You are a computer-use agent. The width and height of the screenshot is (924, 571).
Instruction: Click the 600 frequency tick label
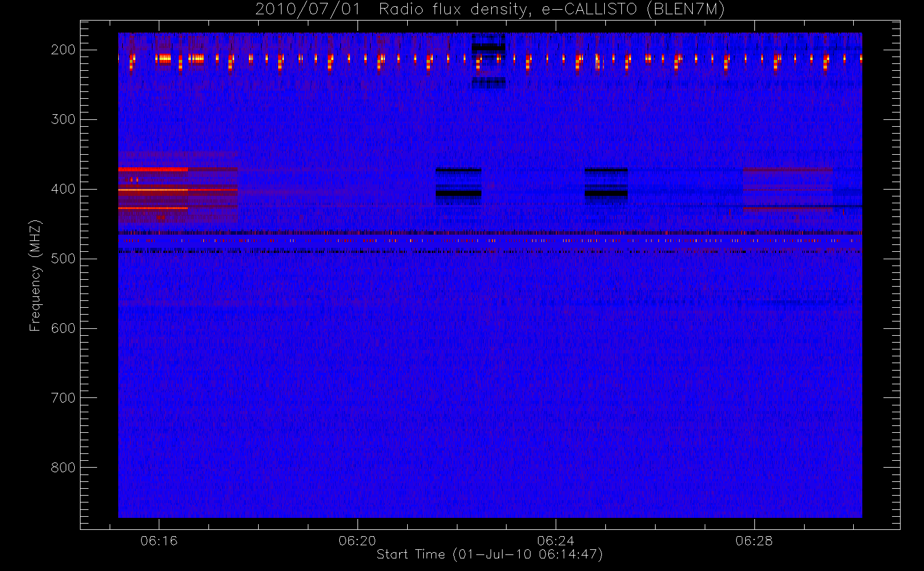coord(63,328)
